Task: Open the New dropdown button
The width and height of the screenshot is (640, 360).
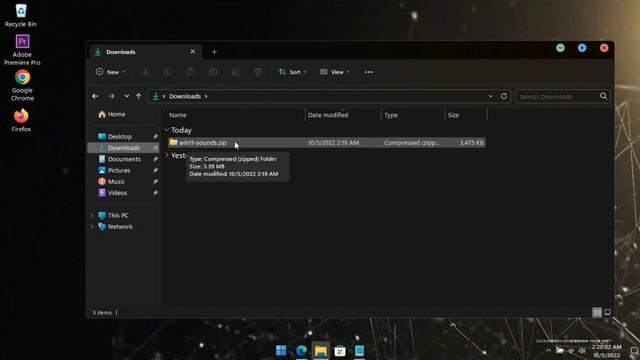Action: pos(111,72)
